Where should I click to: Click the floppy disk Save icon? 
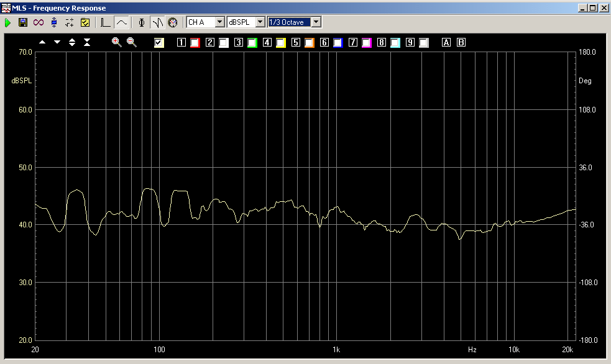pos(23,22)
